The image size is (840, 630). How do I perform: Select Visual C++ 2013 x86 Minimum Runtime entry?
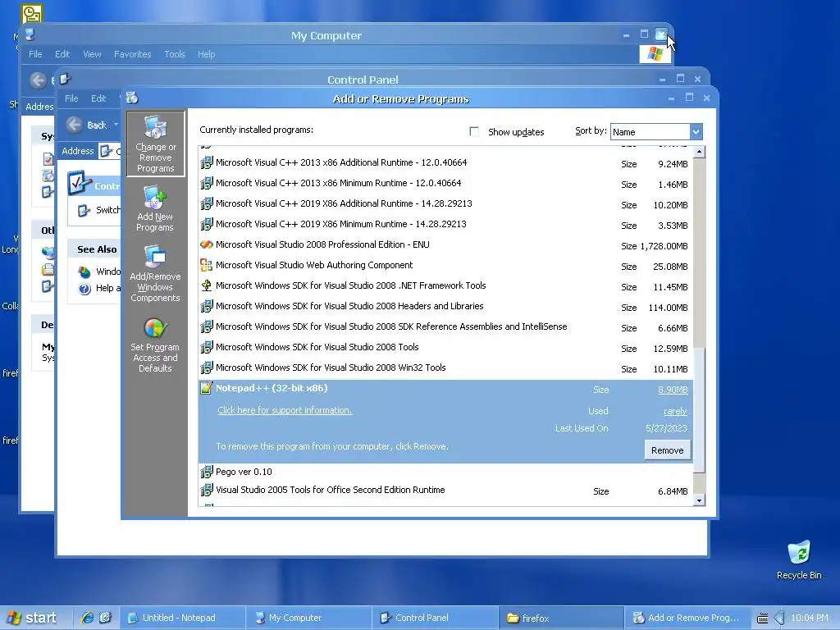pyautogui.click(x=445, y=183)
